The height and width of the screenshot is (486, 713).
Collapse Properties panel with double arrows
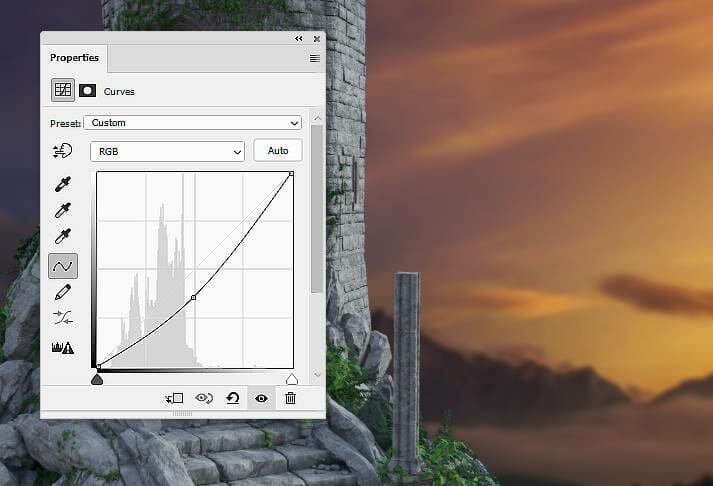point(299,39)
